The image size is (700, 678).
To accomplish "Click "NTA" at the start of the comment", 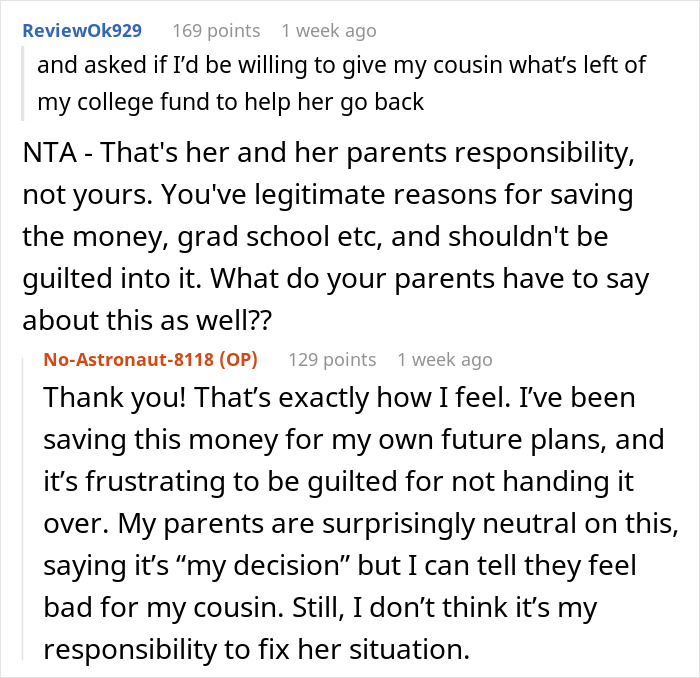I will [x=48, y=157].
